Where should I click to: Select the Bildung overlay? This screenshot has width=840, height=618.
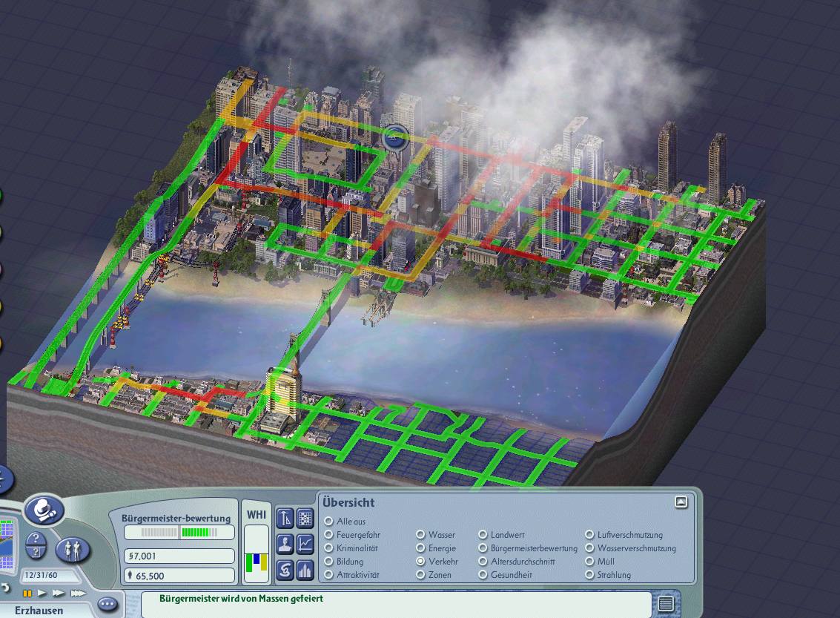pyautogui.click(x=328, y=561)
